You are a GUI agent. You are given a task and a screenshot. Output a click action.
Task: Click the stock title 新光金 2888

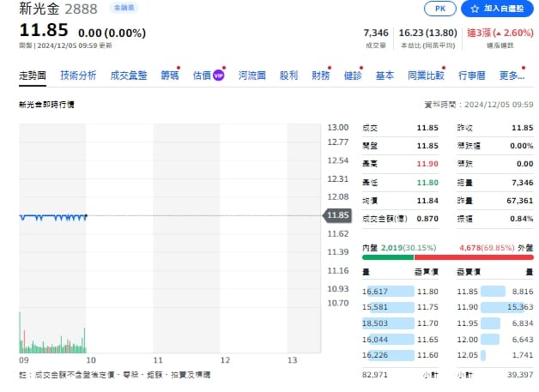[x=58, y=9]
